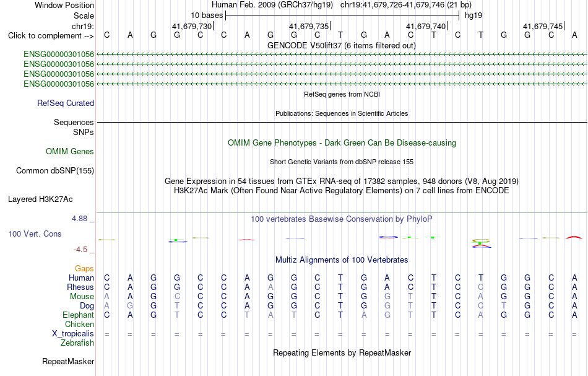Click the orange Gaps label
The image size is (588, 376).
coord(84,269)
